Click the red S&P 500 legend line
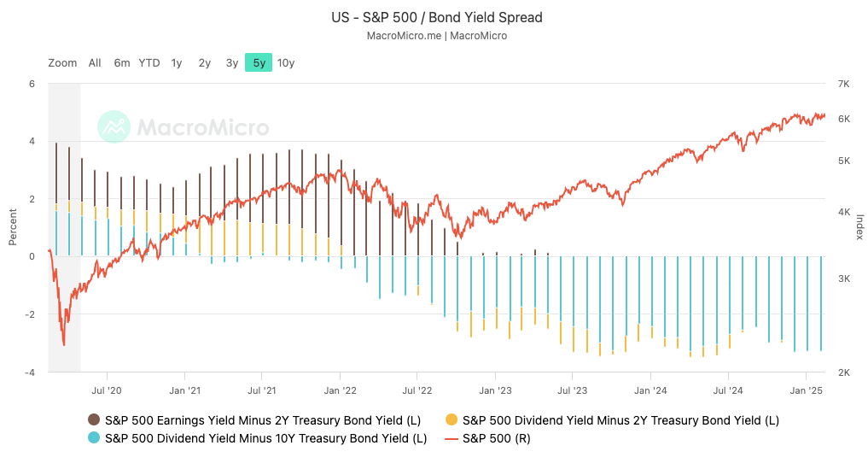This screenshot has width=868, height=469. click(451, 439)
